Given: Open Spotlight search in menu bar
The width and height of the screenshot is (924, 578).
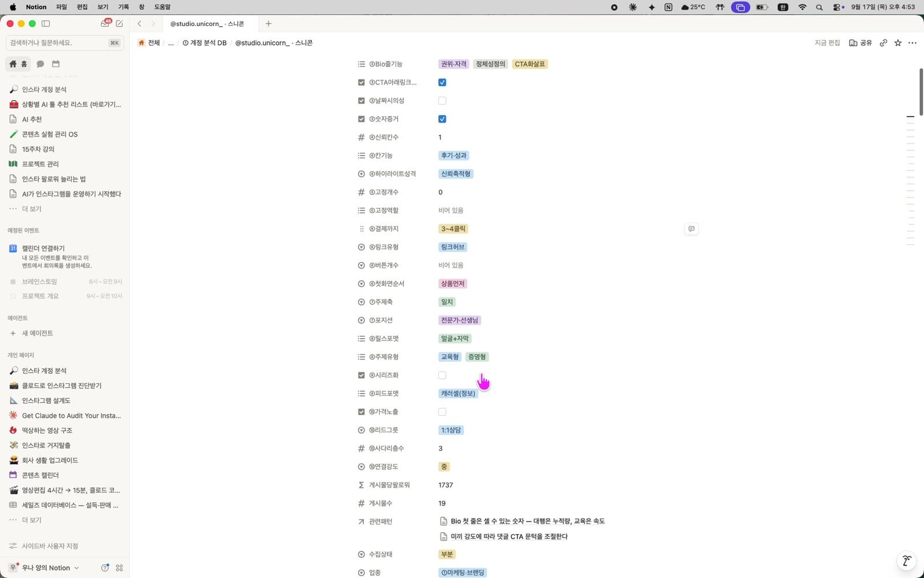Looking at the screenshot, I should pyautogui.click(x=819, y=7).
